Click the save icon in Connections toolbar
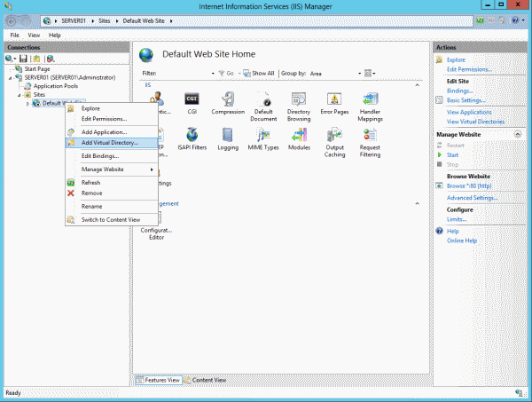Screen dimensions: 532x402 (23, 59)
